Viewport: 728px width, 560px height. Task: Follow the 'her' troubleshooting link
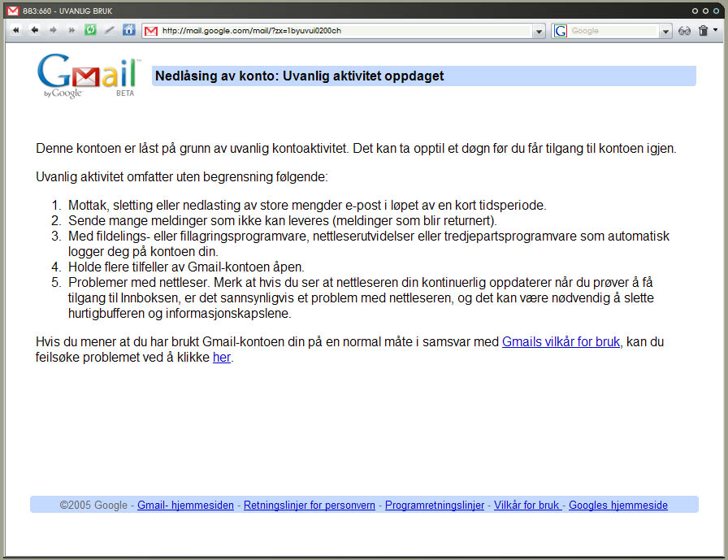(222, 357)
